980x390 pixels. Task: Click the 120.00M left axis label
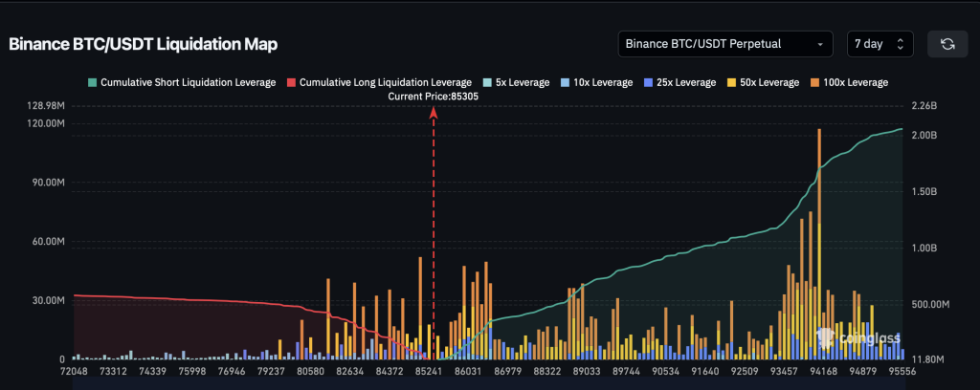[45, 123]
